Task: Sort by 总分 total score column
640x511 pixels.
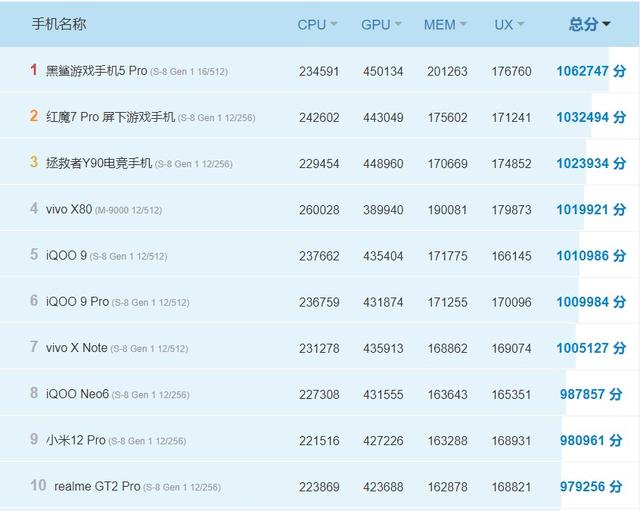Action: 589,24
